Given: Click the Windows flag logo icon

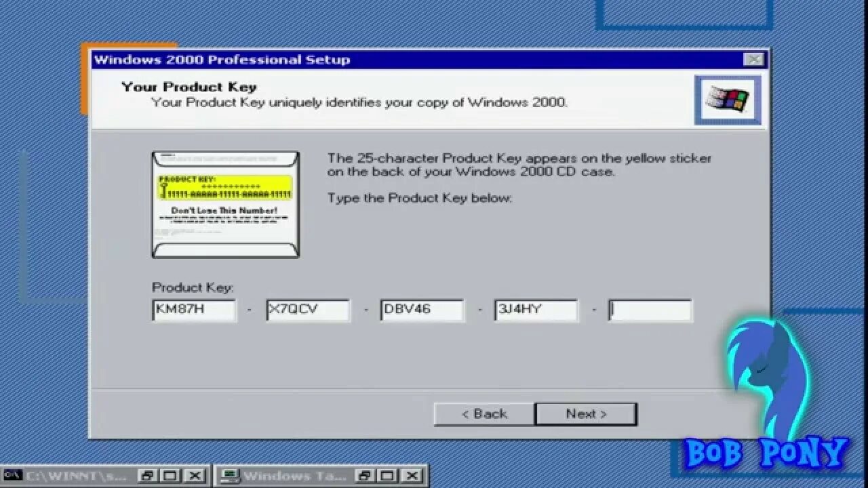Looking at the screenshot, I should click(728, 100).
